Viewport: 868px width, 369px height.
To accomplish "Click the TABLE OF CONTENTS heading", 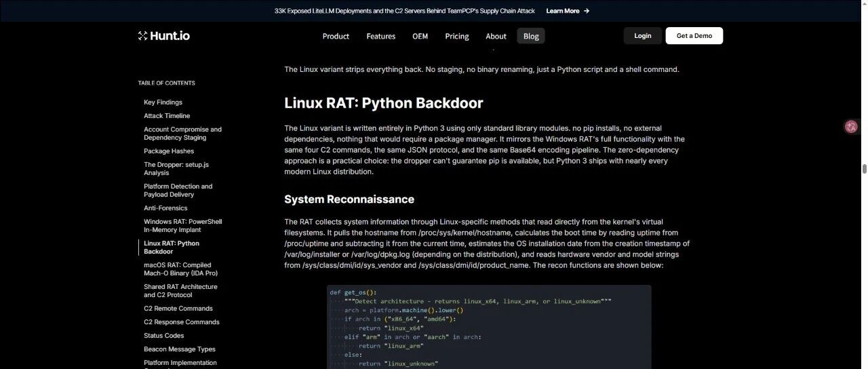I will pyautogui.click(x=166, y=83).
